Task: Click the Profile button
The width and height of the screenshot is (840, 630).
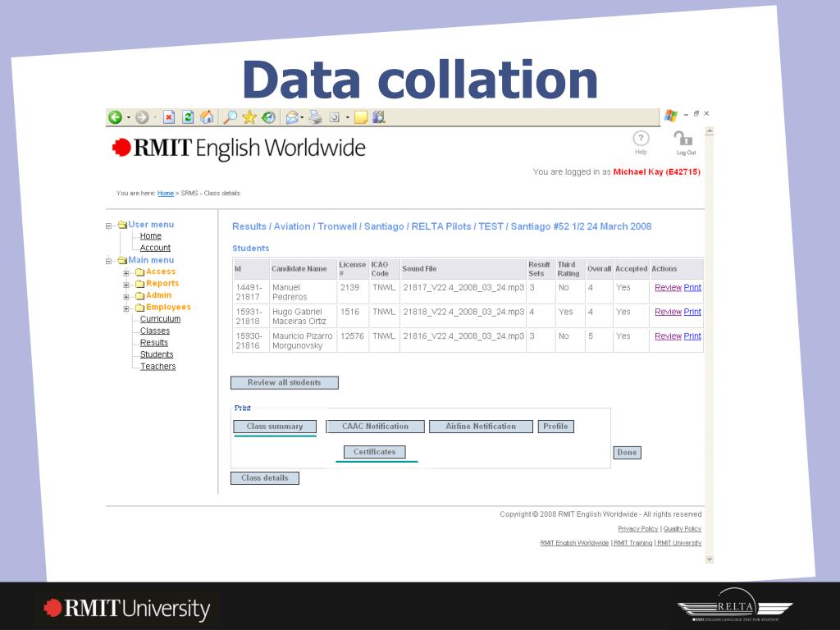Action: tap(555, 427)
